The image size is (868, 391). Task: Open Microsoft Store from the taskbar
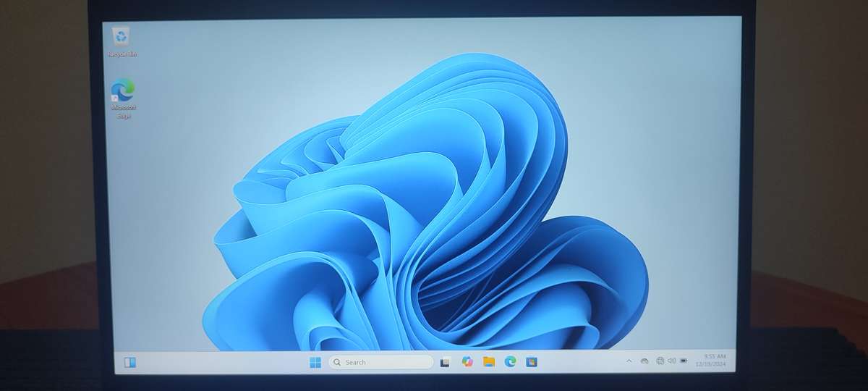point(532,362)
